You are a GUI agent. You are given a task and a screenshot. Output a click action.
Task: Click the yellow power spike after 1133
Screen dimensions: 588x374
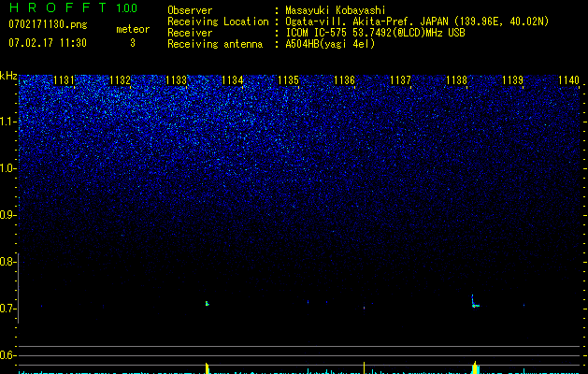207,368
